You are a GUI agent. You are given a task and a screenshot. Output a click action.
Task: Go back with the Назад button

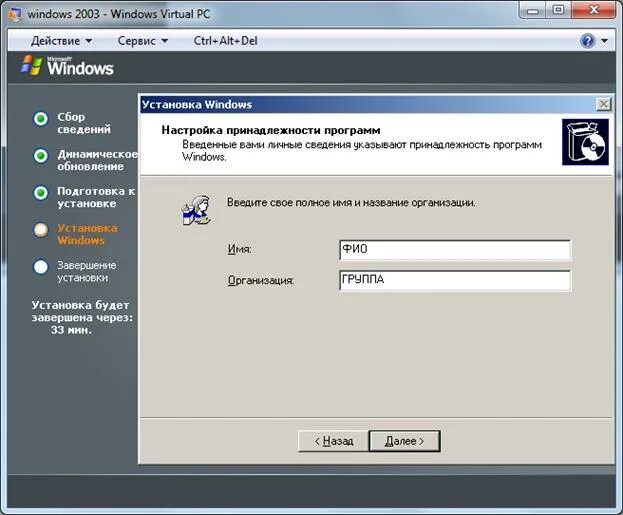(x=333, y=441)
